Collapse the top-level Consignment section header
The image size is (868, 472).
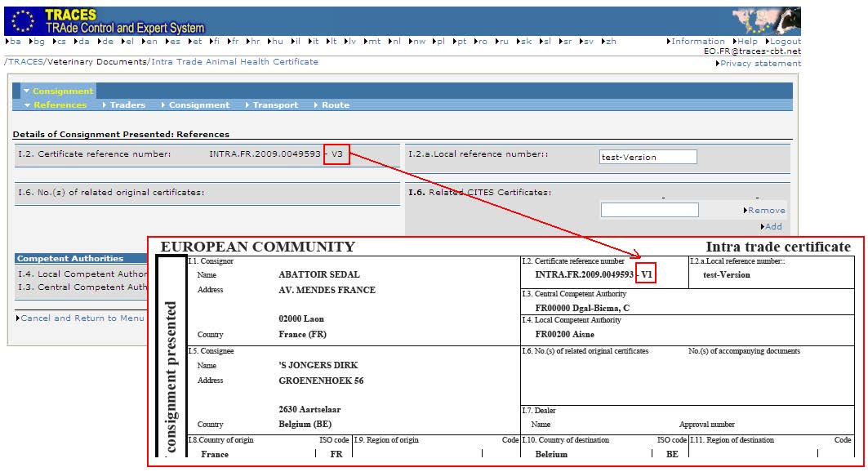[x=59, y=91]
